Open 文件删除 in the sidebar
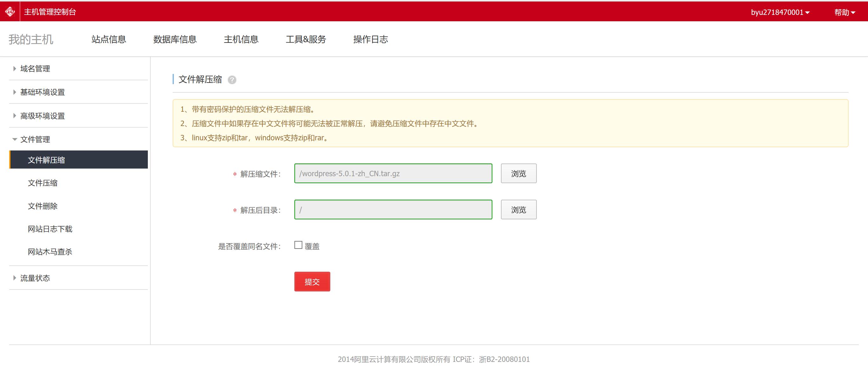 [43, 206]
